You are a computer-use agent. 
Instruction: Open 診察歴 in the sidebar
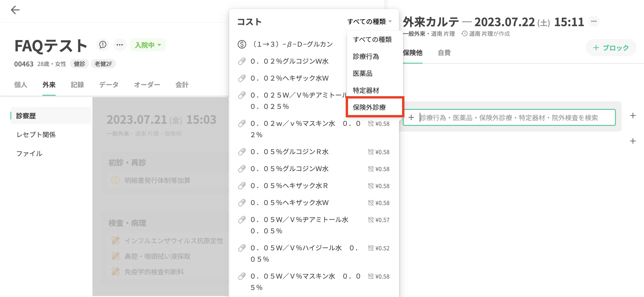tap(51, 116)
